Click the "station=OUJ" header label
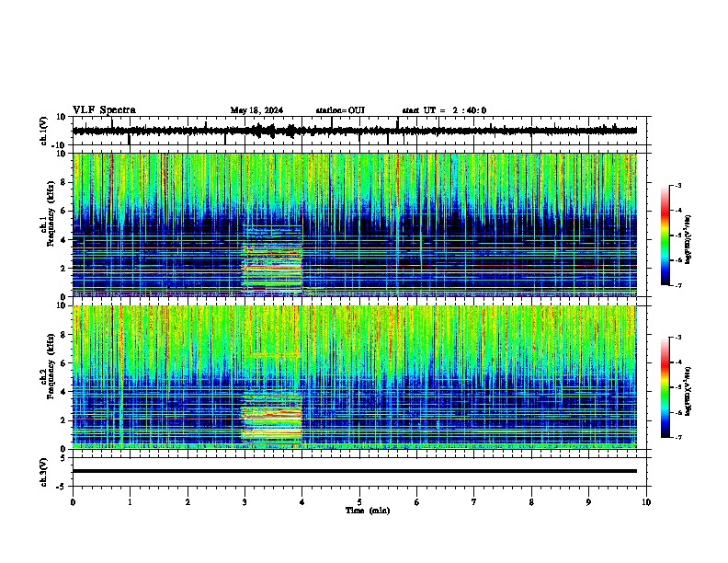Screen dimensions: 728x563 click(340, 110)
